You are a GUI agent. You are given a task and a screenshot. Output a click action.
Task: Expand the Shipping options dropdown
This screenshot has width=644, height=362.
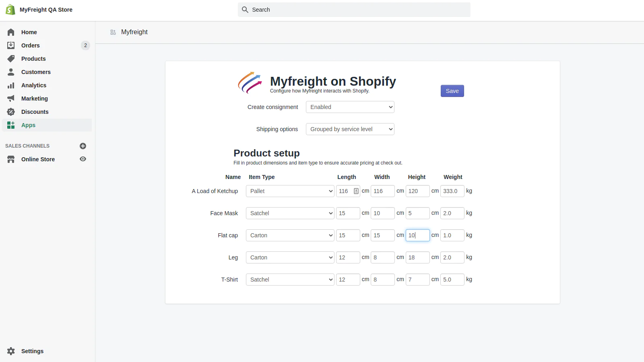coord(350,129)
